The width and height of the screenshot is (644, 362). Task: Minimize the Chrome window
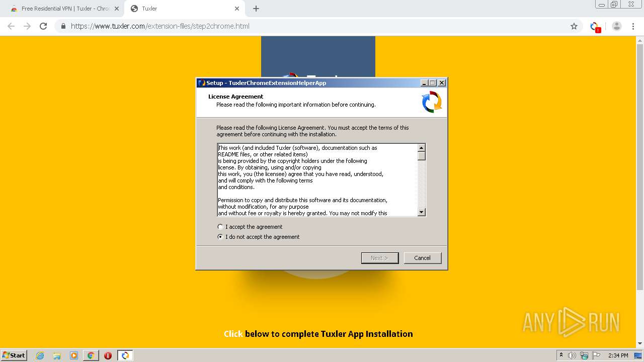(x=602, y=5)
